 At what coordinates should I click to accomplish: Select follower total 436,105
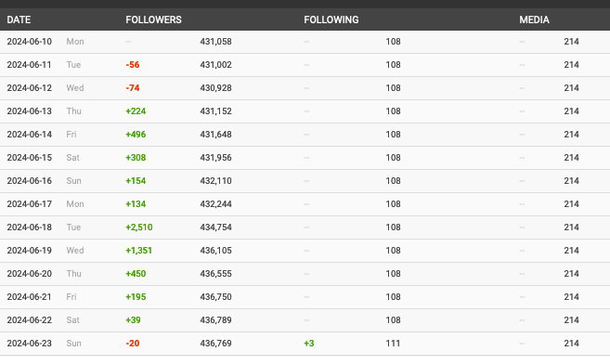[x=216, y=251]
